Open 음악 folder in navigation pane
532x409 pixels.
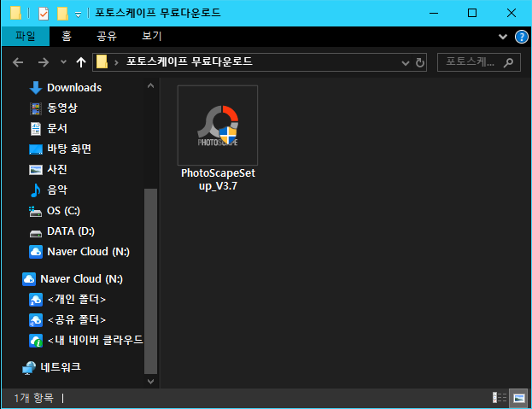tap(57, 190)
